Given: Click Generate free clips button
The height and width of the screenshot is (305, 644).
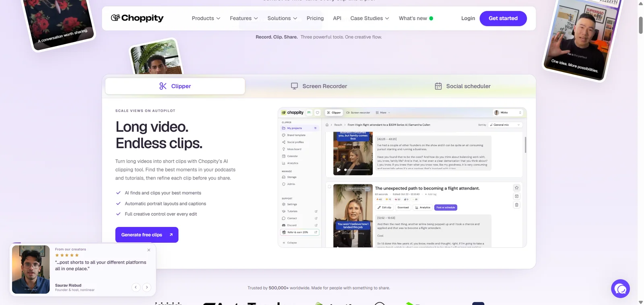Looking at the screenshot, I should [147, 235].
